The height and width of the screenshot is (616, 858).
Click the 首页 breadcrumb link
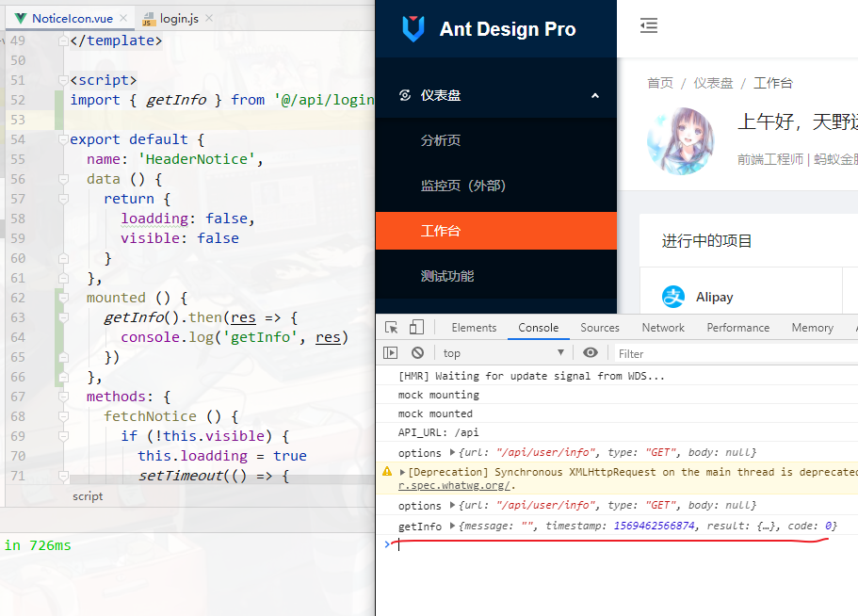tap(660, 82)
